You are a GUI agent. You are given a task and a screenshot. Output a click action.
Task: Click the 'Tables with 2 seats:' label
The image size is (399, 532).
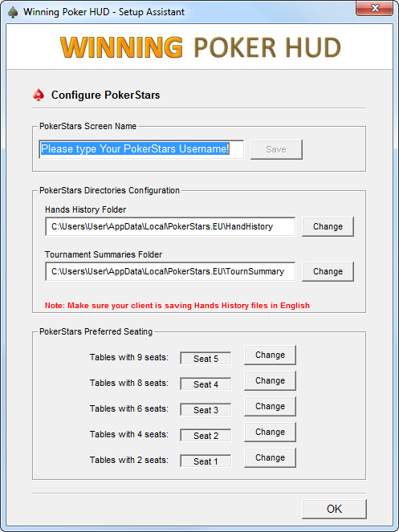coord(129,460)
